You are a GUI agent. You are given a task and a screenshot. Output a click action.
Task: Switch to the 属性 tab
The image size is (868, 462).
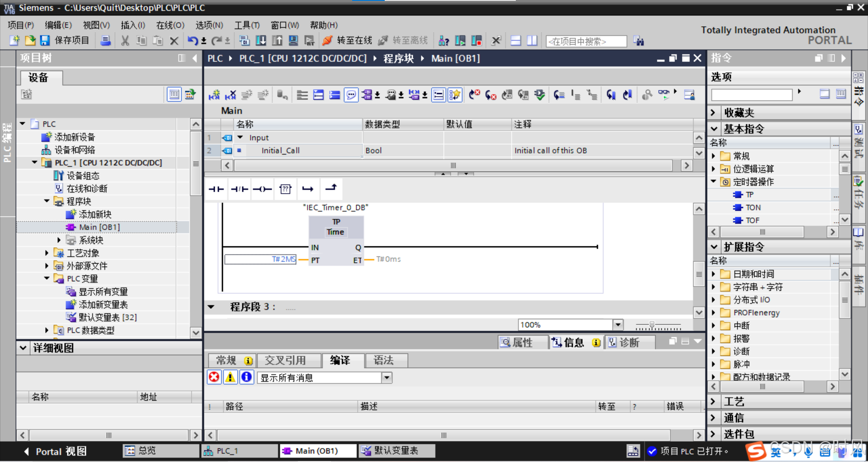point(522,343)
